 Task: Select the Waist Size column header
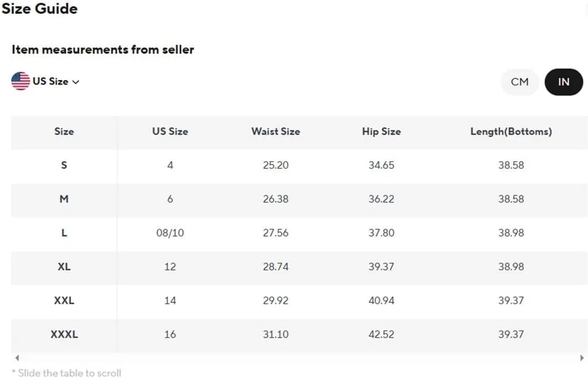click(x=276, y=131)
